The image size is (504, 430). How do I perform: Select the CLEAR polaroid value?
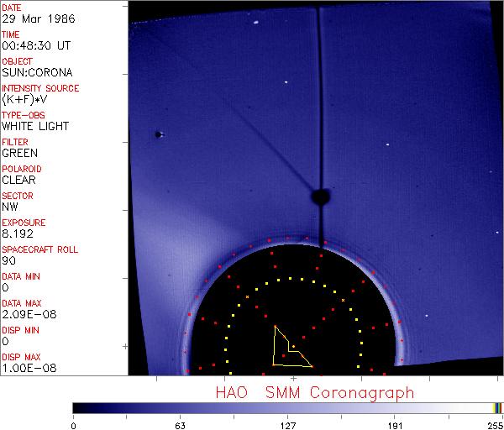(19, 180)
